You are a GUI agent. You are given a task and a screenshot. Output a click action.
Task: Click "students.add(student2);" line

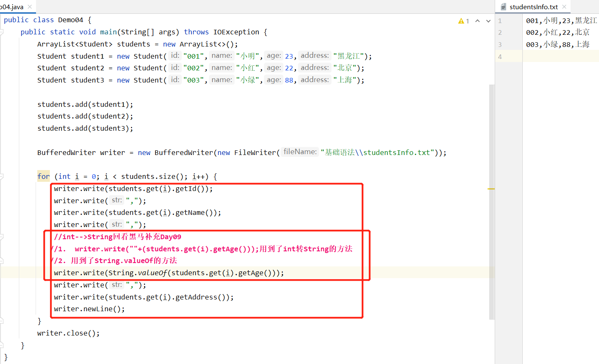click(85, 116)
